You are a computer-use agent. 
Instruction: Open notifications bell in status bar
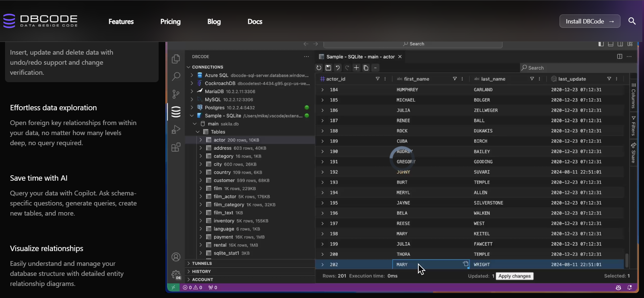tap(630, 288)
